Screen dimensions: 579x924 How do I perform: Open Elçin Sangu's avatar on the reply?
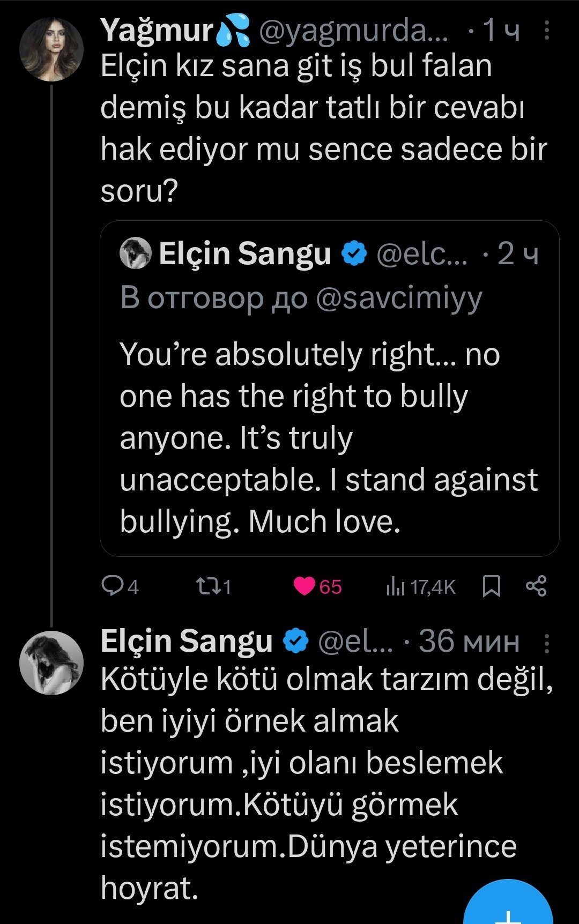[x=51, y=662]
